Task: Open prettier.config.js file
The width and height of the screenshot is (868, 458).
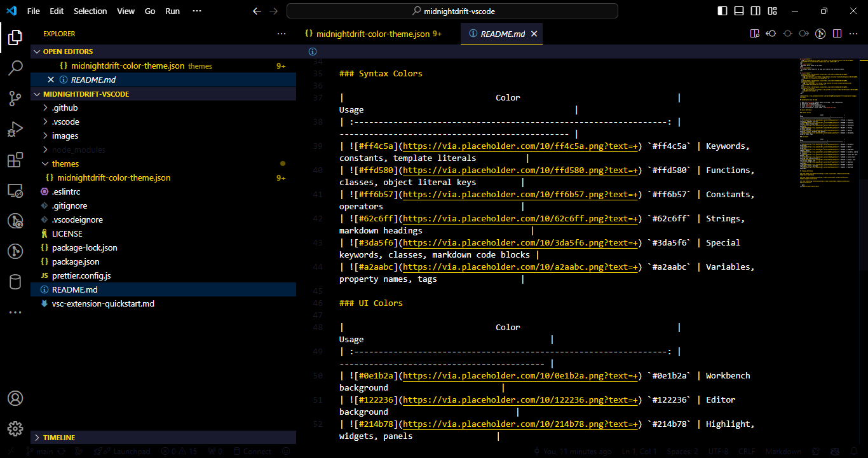Action: 163,275
